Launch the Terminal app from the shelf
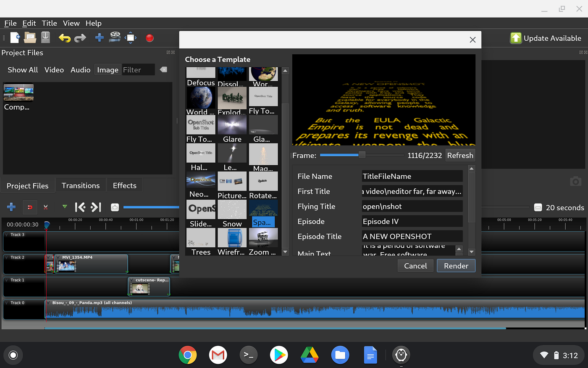 click(249, 355)
